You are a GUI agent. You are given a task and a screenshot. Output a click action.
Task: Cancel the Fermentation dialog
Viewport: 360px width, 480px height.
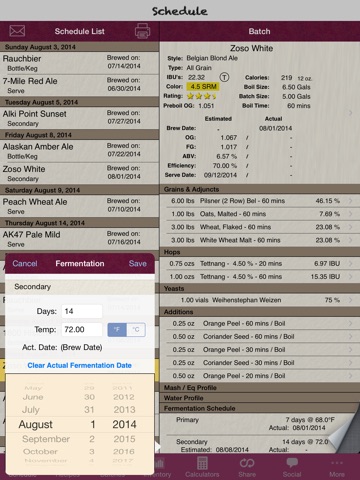(x=25, y=263)
